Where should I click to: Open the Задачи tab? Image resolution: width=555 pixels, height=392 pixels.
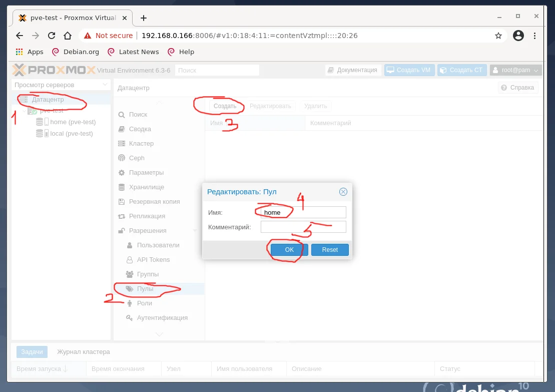32,351
